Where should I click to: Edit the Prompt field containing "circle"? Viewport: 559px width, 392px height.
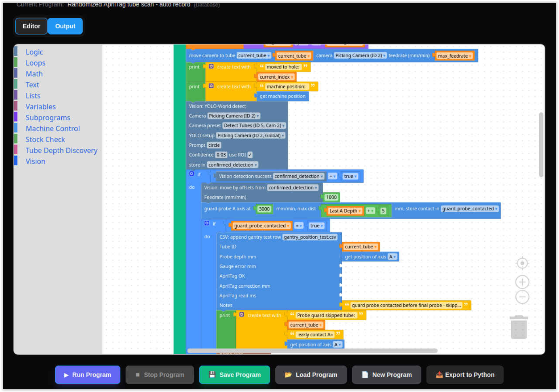pos(214,145)
